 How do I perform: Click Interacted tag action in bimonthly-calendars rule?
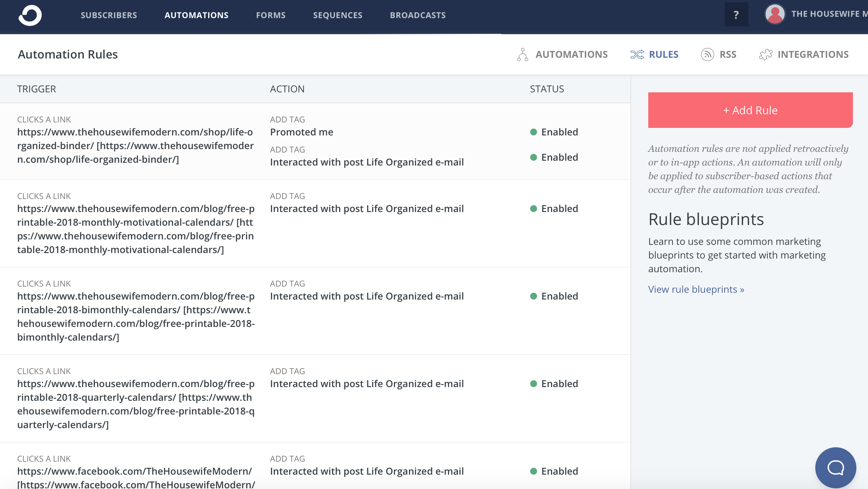pyautogui.click(x=367, y=296)
